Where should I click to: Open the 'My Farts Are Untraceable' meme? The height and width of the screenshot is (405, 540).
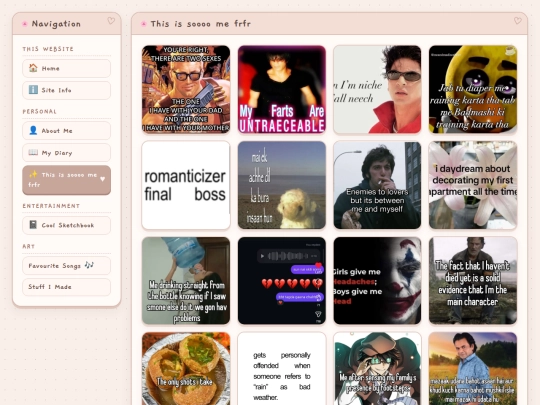click(x=282, y=89)
